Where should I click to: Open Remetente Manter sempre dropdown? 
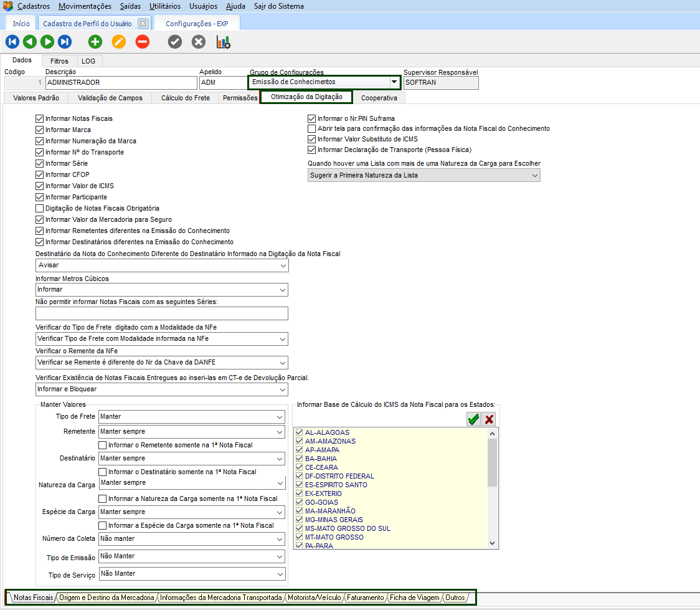point(280,432)
